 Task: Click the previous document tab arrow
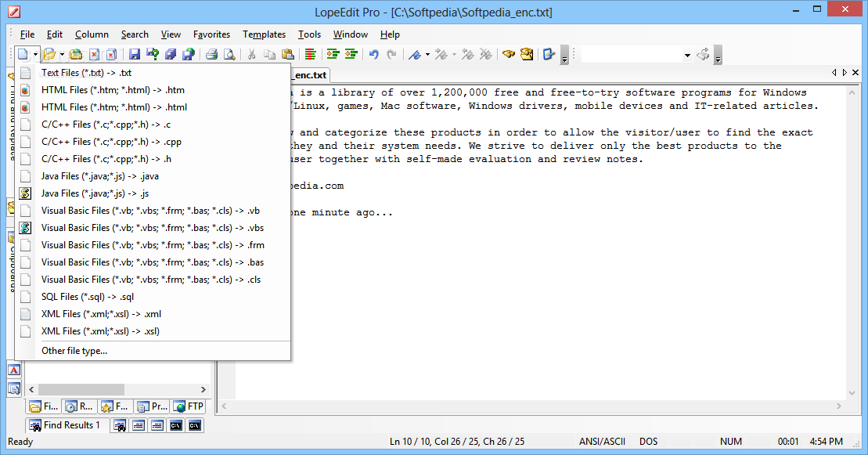click(834, 73)
